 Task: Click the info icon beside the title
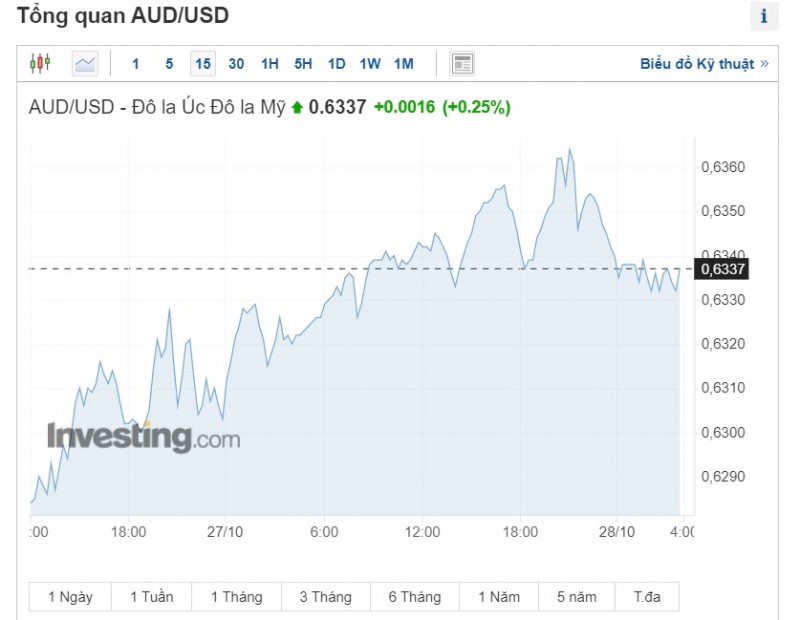click(x=764, y=16)
